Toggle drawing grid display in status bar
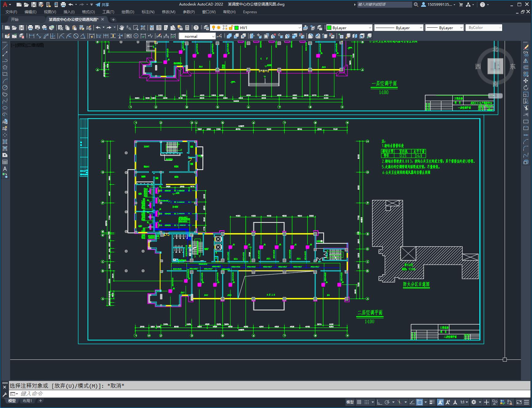The width and height of the screenshot is (532, 408). [359, 402]
